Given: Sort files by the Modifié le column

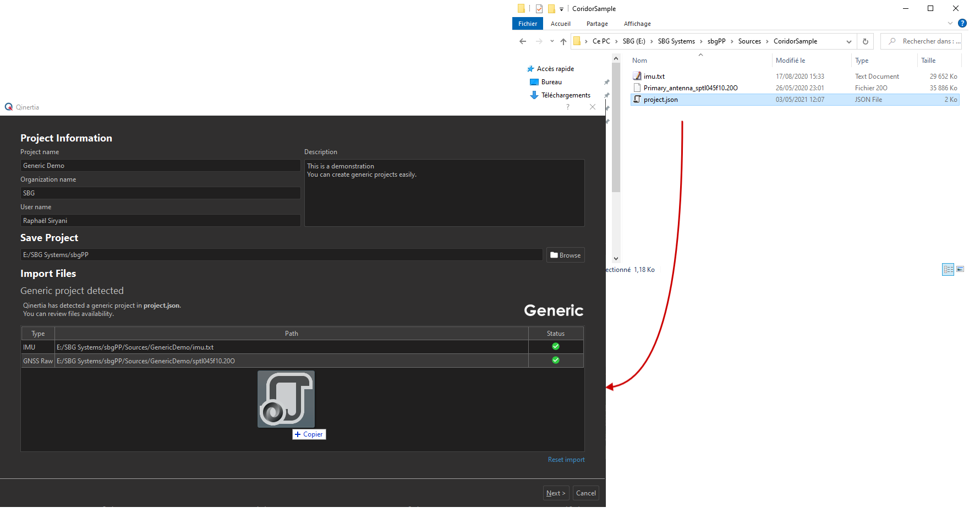Looking at the screenshot, I should (x=790, y=61).
